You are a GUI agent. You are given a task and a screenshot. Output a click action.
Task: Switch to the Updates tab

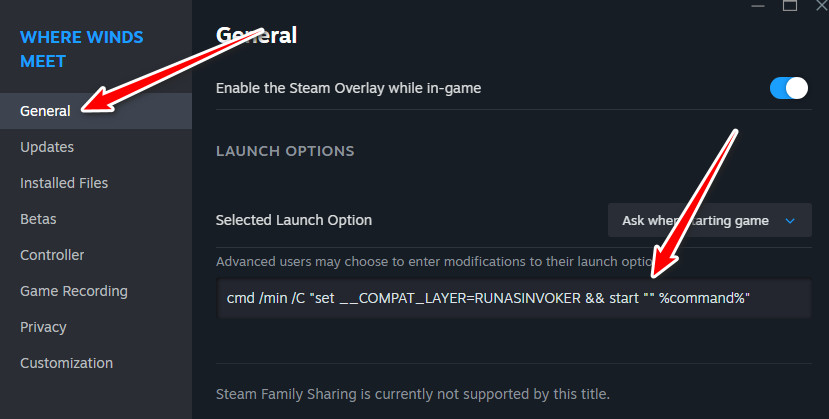[47, 147]
